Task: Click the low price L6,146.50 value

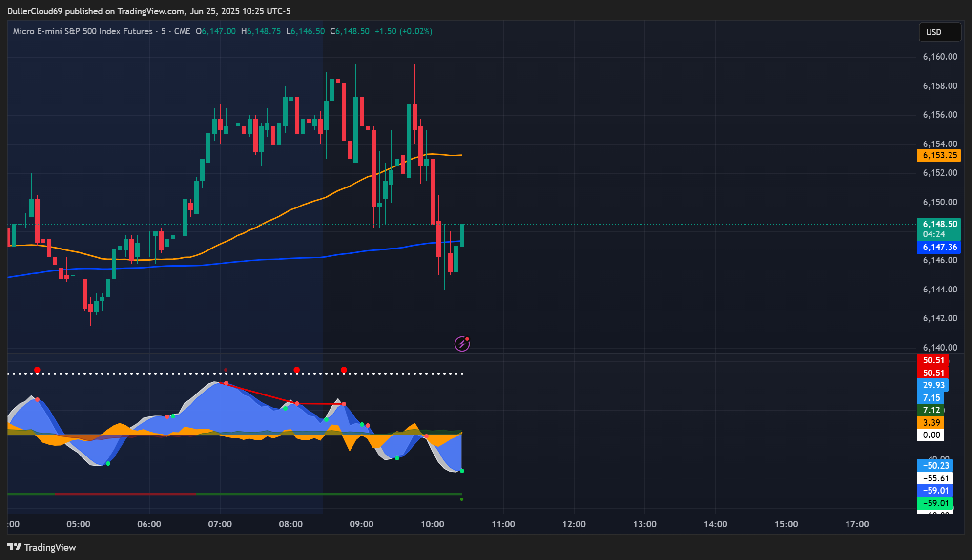Action: (305, 31)
